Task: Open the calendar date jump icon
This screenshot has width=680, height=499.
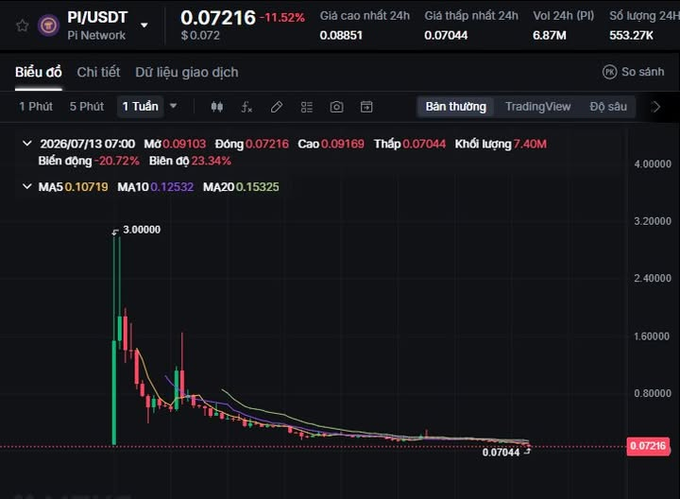Action: [366, 107]
